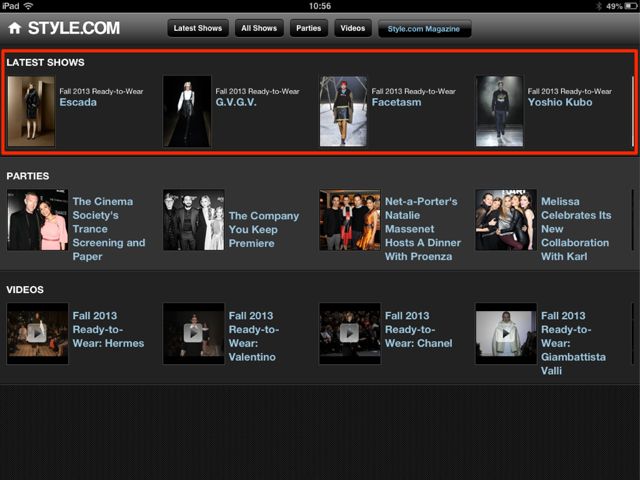Switch to the Parties tab button
The image size is (640, 480).
(x=309, y=28)
